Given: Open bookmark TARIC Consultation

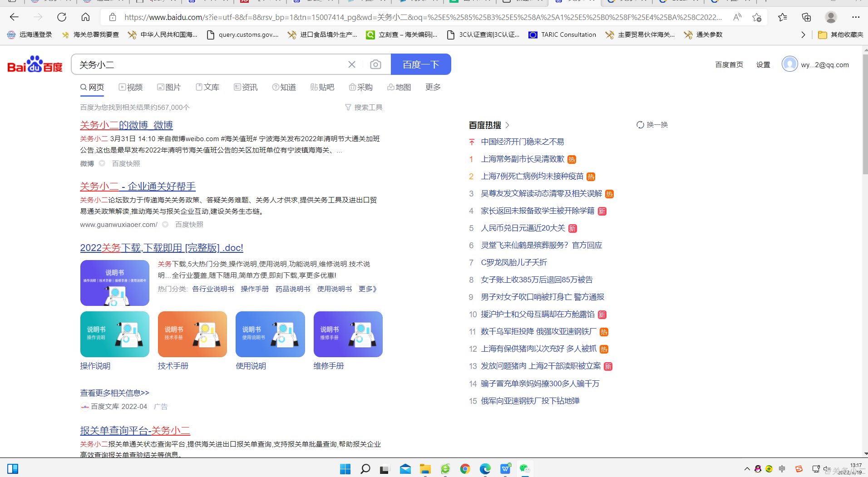Looking at the screenshot, I should (562, 34).
